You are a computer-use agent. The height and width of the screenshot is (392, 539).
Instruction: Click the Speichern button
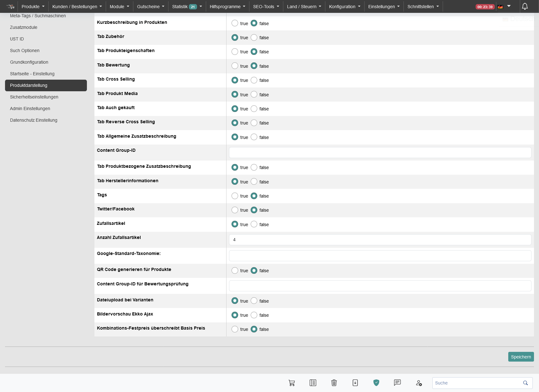(521, 357)
